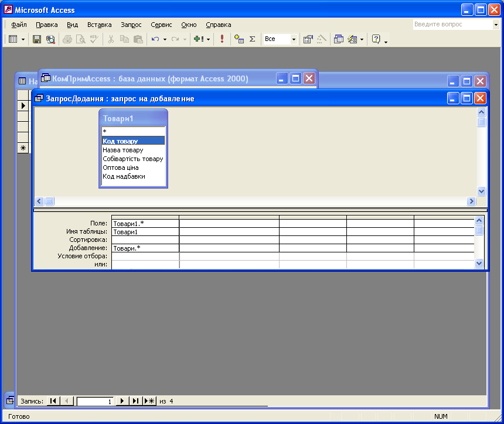Click the Spelling check icon
Image resolution: width=504 pixels, height=424 pixels.
[x=94, y=39]
